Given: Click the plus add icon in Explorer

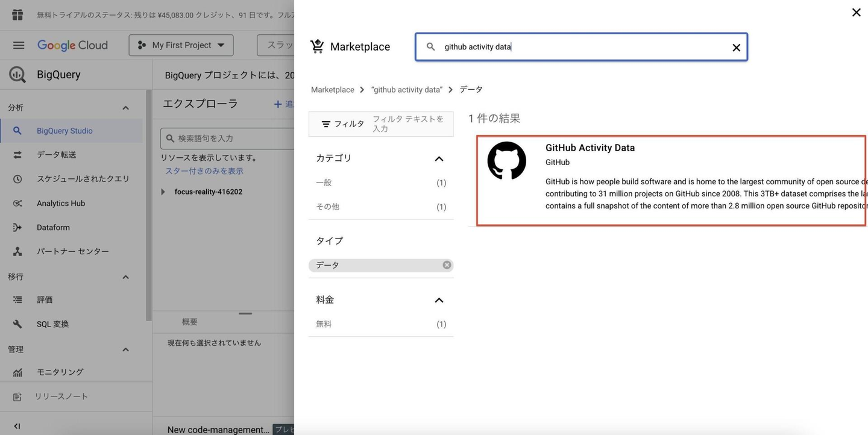Looking at the screenshot, I should pyautogui.click(x=278, y=104).
